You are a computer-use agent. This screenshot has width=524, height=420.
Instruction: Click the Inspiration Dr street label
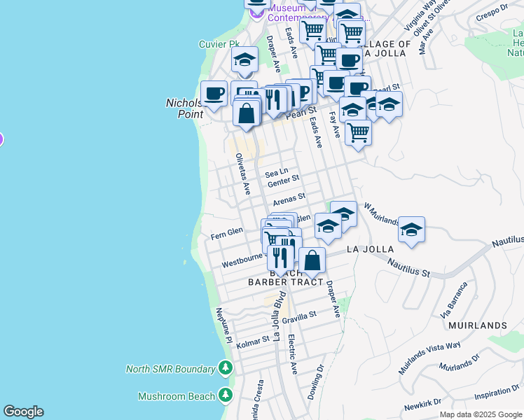pos(497,392)
